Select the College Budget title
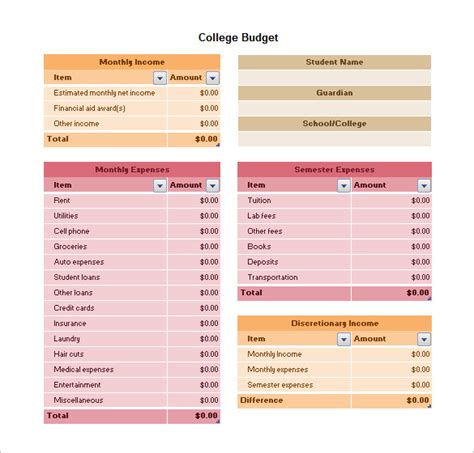The width and height of the screenshot is (474, 453). click(238, 38)
